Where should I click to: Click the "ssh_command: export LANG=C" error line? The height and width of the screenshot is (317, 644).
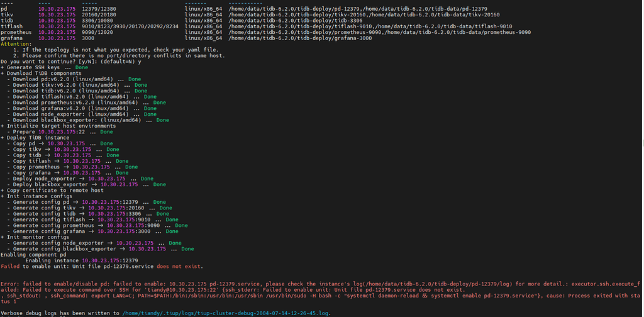(x=320, y=296)
